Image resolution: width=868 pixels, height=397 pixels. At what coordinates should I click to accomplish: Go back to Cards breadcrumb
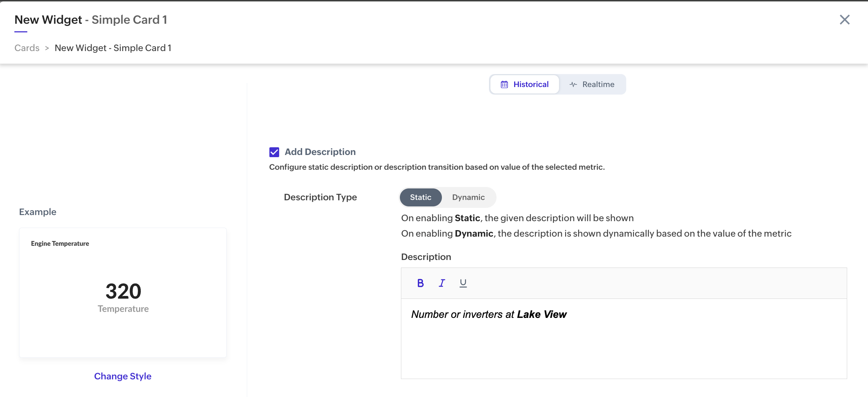click(x=27, y=48)
